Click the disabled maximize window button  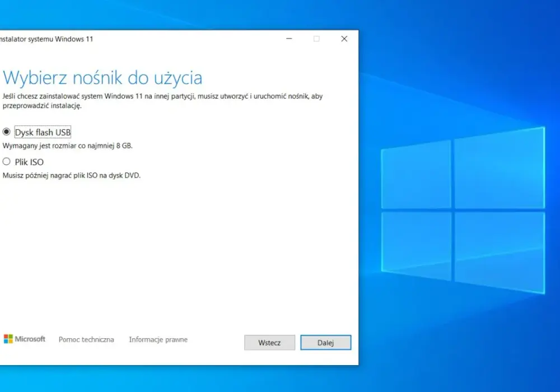coord(316,39)
